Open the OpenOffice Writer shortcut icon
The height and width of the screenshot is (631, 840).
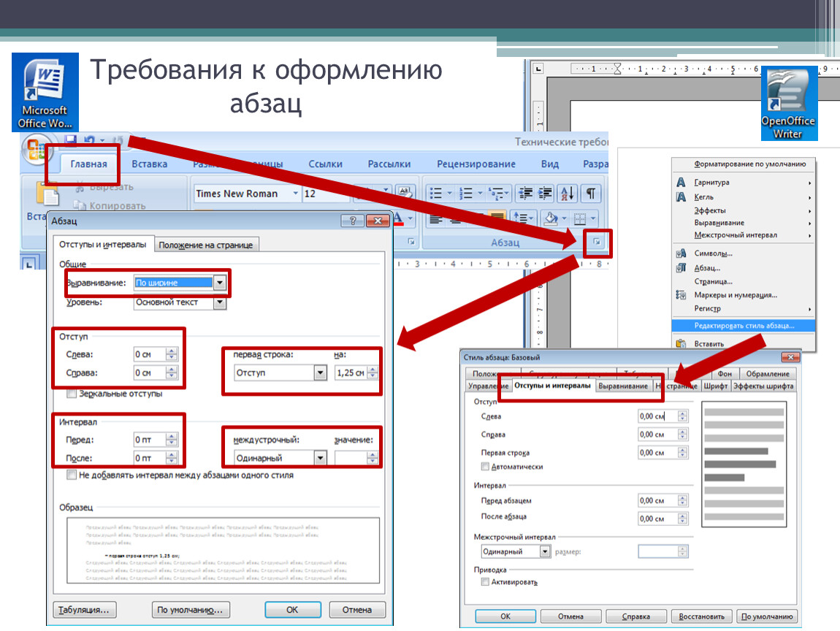[x=789, y=103]
